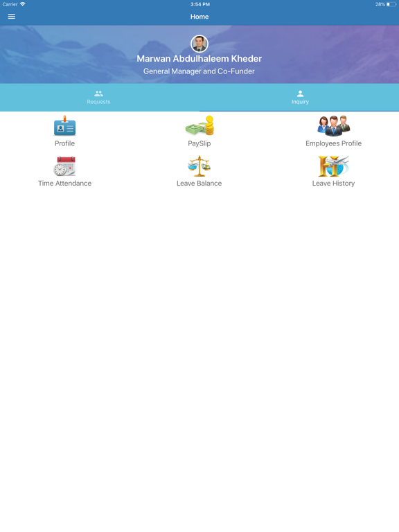Tap the Wi-Fi icon in status bar
The height and width of the screenshot is (532, 399).
pyautogui.click(x=23, y=4)
